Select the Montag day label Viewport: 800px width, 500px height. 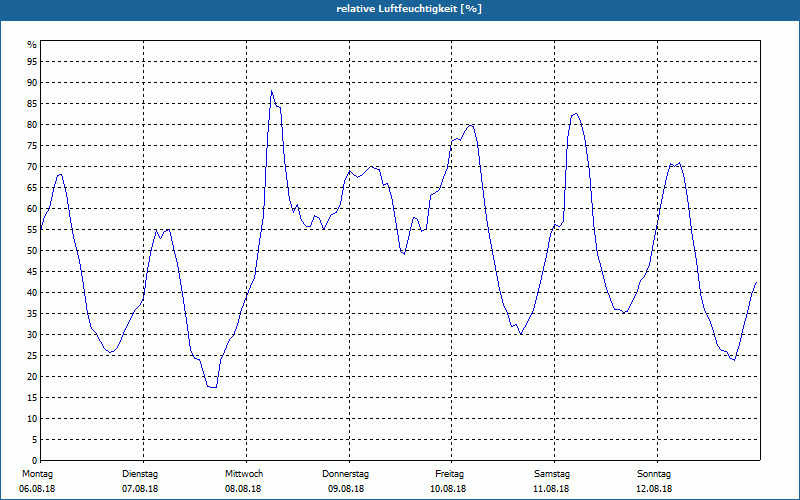click(x=37, y=474)
